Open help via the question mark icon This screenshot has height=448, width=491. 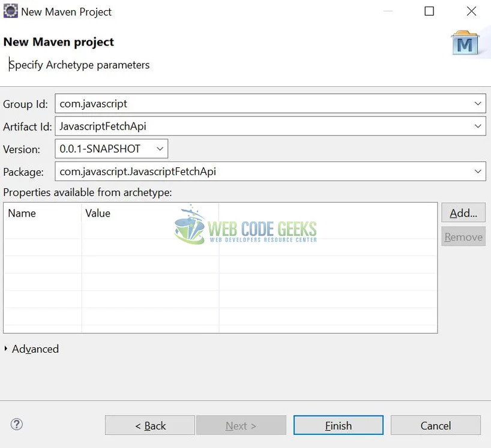click(x=17, y=425)
